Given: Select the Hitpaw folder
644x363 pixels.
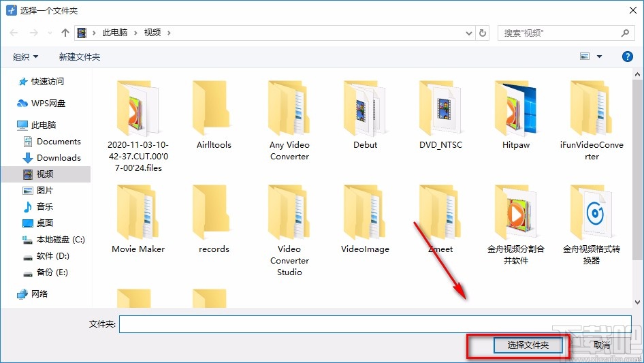Looking at the screenshot, I should click(x=516, y=115).
